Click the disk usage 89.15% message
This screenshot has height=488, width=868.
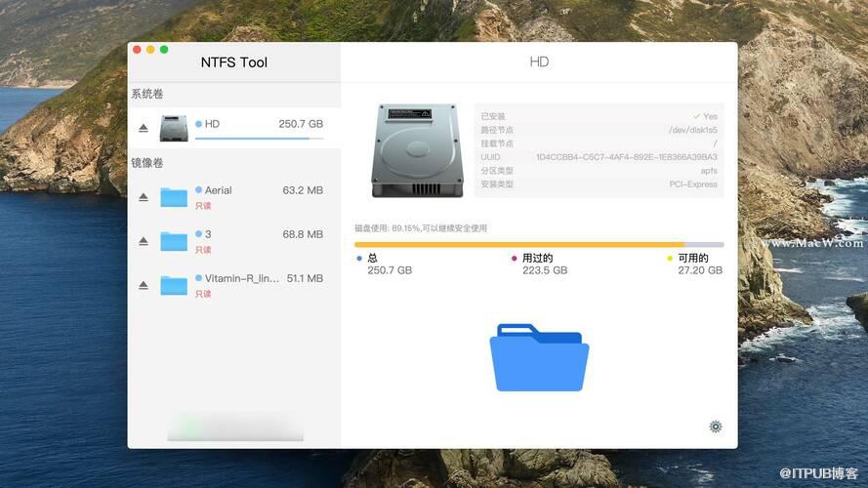(421, 228)
